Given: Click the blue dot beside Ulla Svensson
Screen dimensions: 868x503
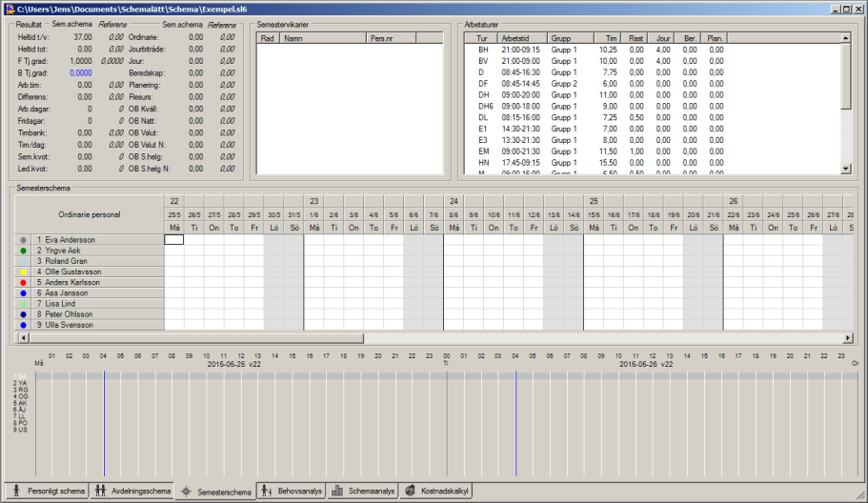Looking at the screenshot, I should coord(23,326).
